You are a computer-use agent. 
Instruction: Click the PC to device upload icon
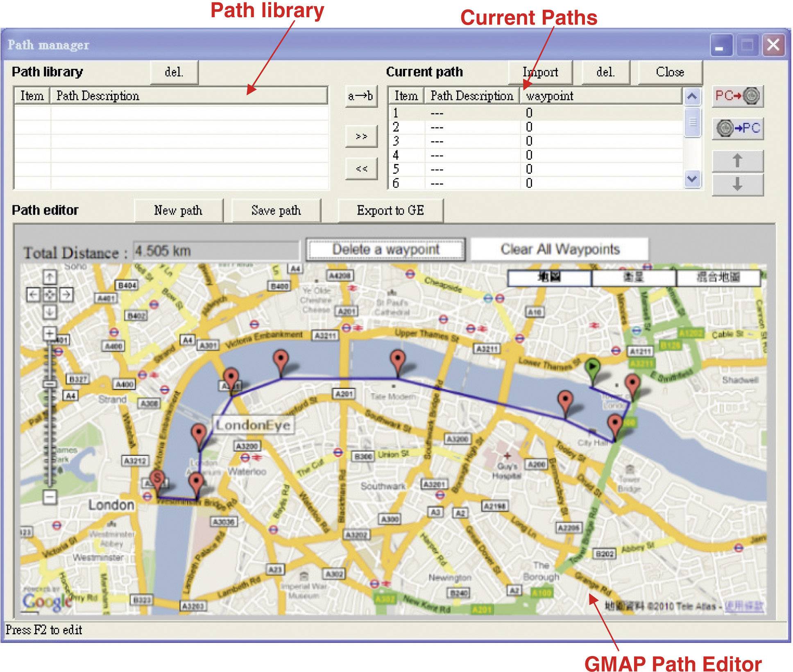[x=737, y=96]
